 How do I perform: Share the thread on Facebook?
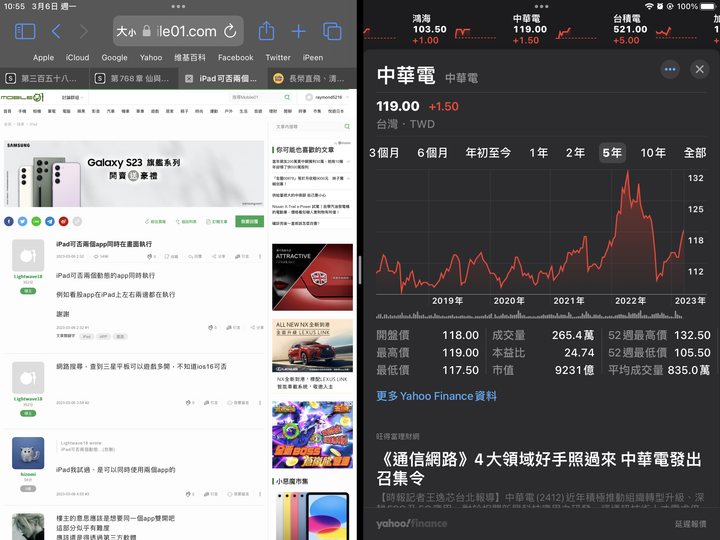click(x=9, y=222)
